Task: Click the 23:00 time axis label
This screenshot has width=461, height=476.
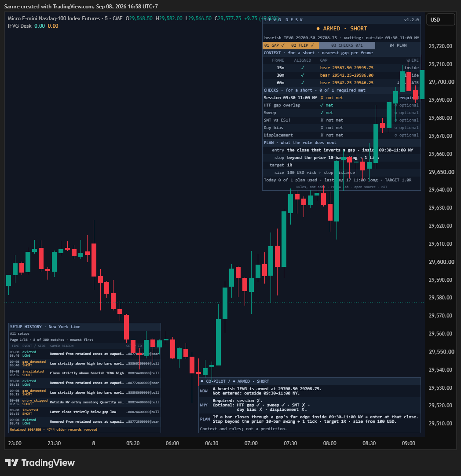Action: pyautogui.click(x=15, y=443)
